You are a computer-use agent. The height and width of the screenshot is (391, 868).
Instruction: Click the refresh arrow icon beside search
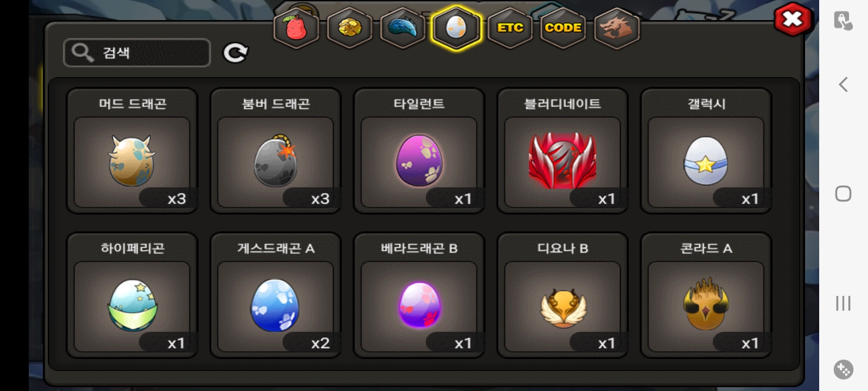pyautogui.click(x=235, y=53)
